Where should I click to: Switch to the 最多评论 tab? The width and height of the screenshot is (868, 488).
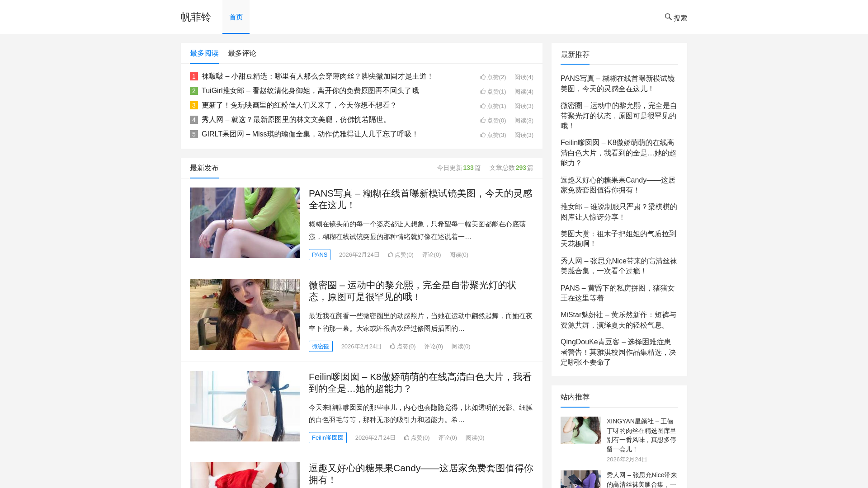(x=242, y=53)
